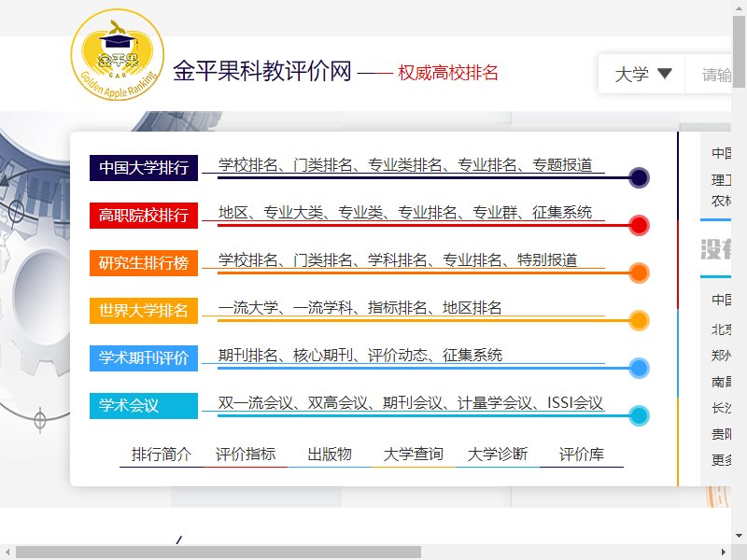Open the 一流大学 link
This screenshot has height=560, width=747.
click(x=247, y=308)
